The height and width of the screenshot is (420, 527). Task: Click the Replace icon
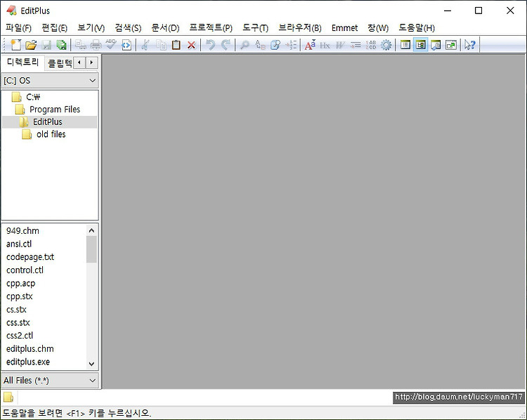click(260, 45)
